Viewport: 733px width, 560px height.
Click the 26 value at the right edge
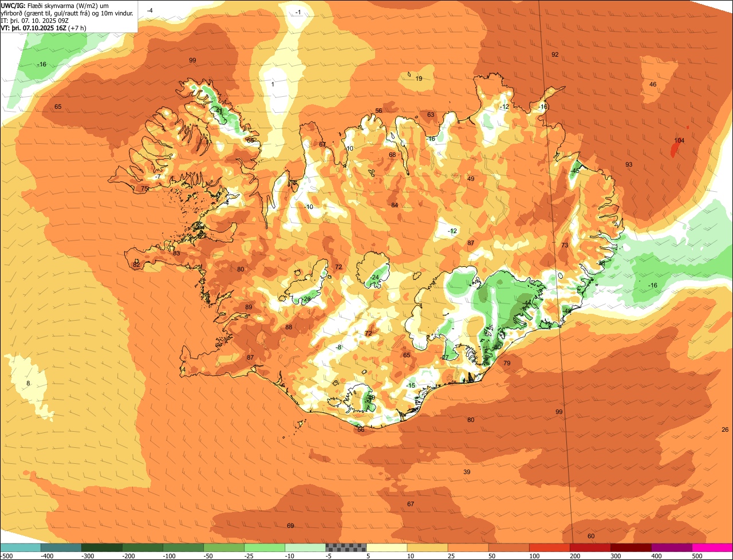click(725, 429)
